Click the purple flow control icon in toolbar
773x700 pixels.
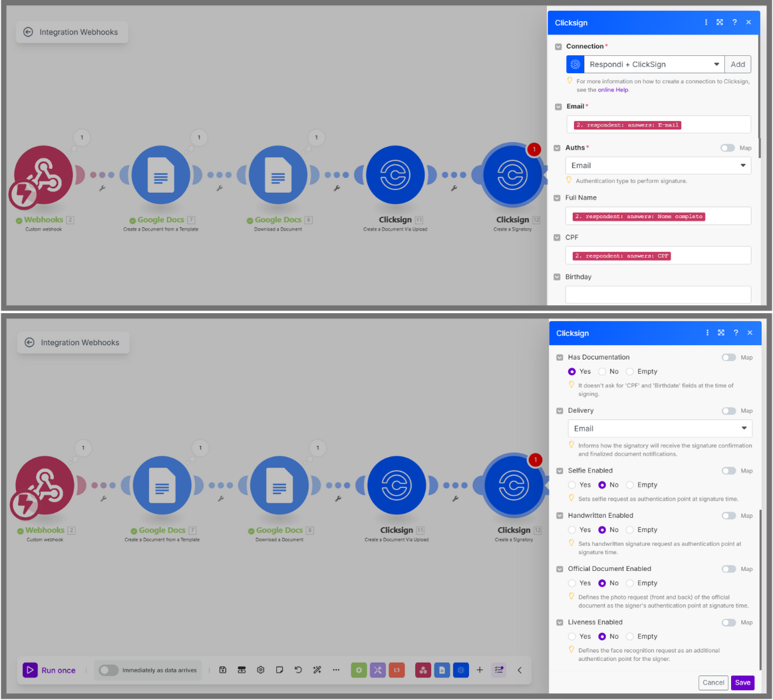(x=378, y=670)
